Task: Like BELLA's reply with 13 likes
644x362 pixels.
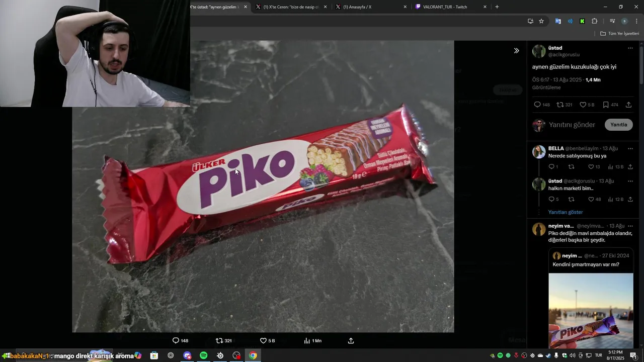Action: coord(594,167)
